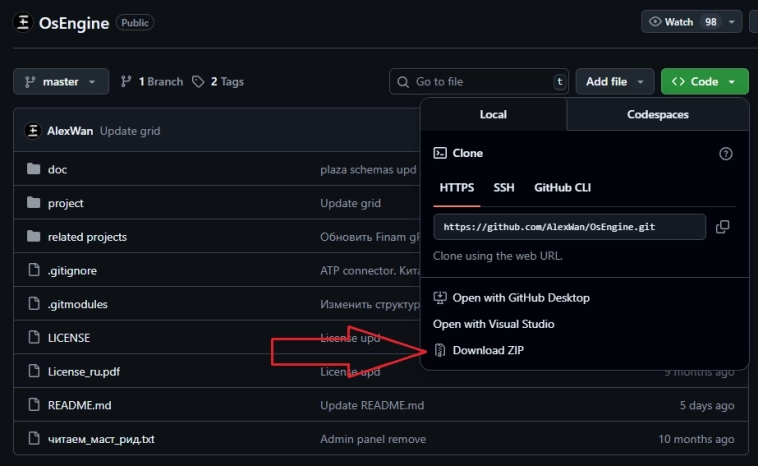Image resolution: width=758 pixels, height=466 pixels.
Task: Click the 98 watchers count
Action: pyautogui.click(x=711, y=22)
